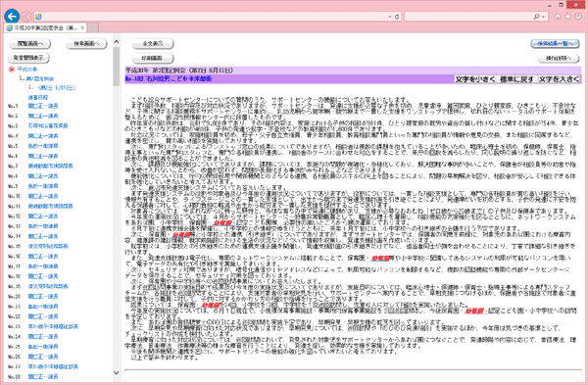Click the 文字を小さく button
588x385 pixels.
pos(475,79)
